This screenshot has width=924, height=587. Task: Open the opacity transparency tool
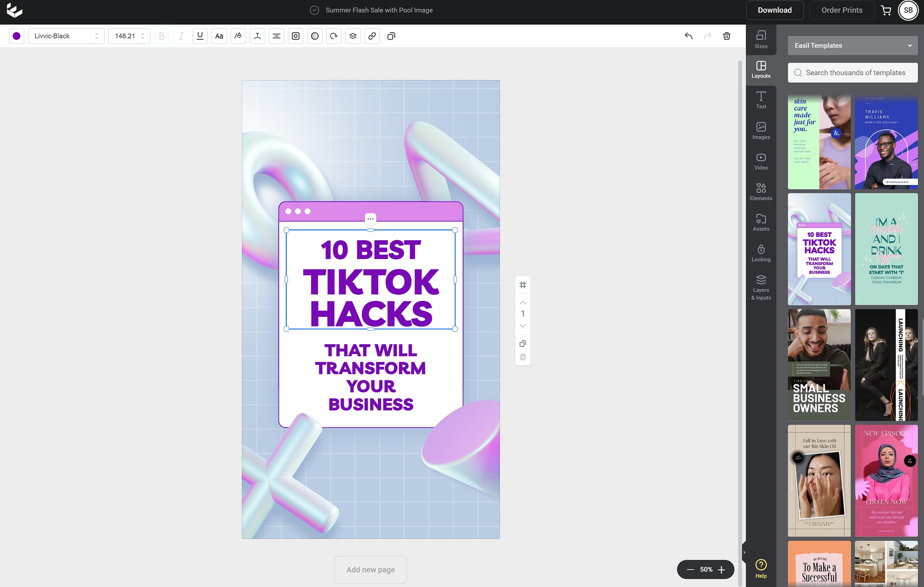tap(315, 36)
